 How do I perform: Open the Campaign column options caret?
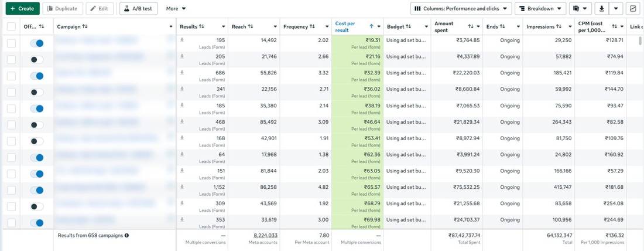[171, 27]
